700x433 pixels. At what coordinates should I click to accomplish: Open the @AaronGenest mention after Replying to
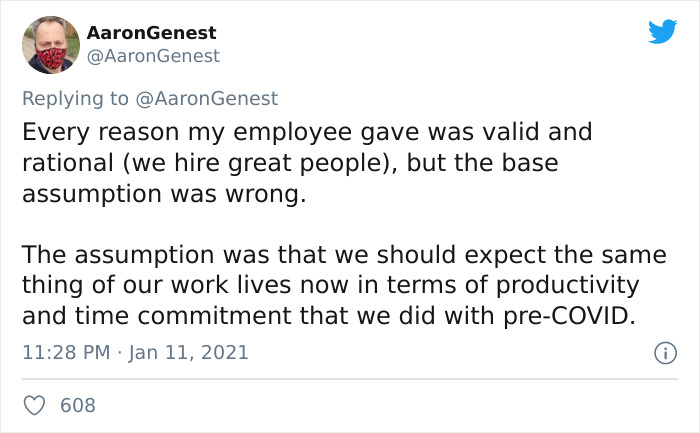tap(206, 99)
